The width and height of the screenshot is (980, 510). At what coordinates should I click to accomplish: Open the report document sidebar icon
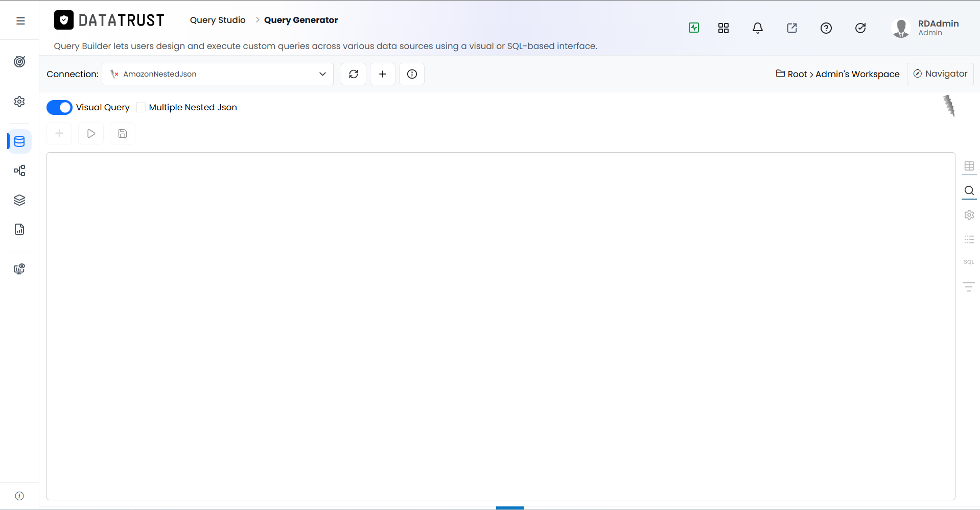click(x=19, y=229)
